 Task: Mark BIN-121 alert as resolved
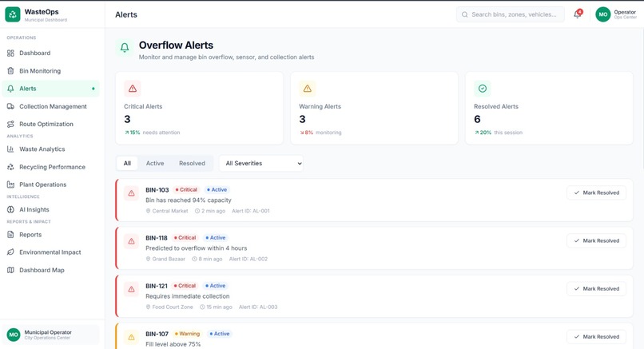point(596,288)
